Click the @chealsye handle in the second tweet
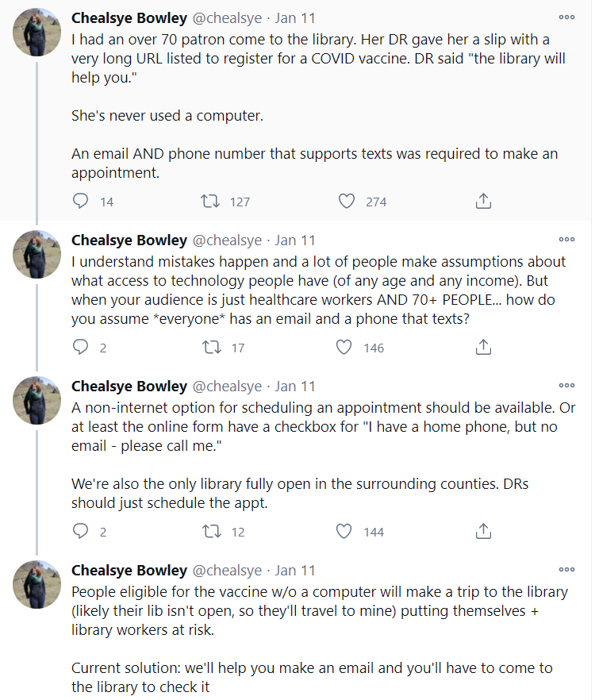 228,240
